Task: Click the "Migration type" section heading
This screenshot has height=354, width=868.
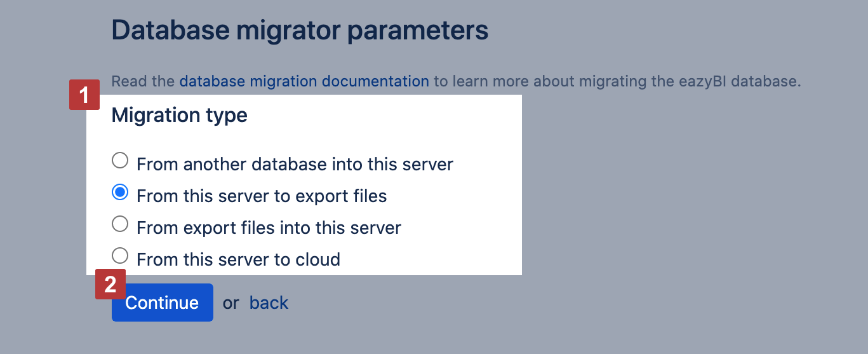Action: (x=179, y=116)
